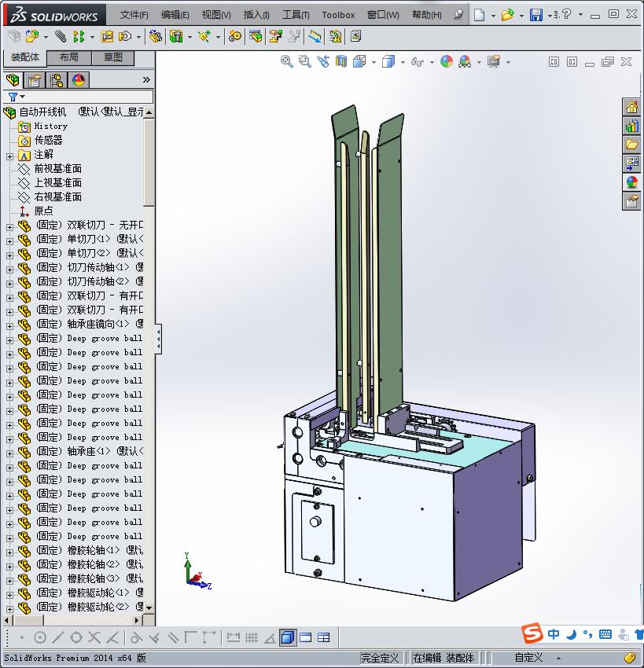Open the Open-file dropdown arrow
Viewport: 644px width, 668px height.
point(521,16)
